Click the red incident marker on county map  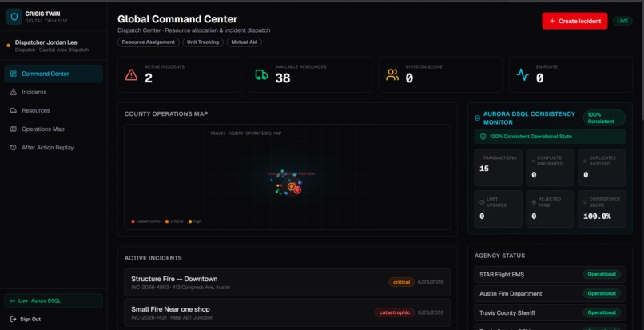(x=297, y=190)
